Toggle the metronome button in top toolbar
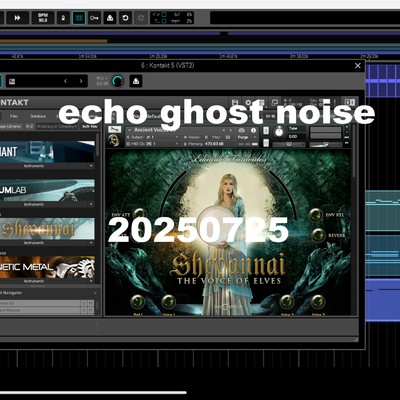Screen dimensions: 400x400 tap(63, 18)
